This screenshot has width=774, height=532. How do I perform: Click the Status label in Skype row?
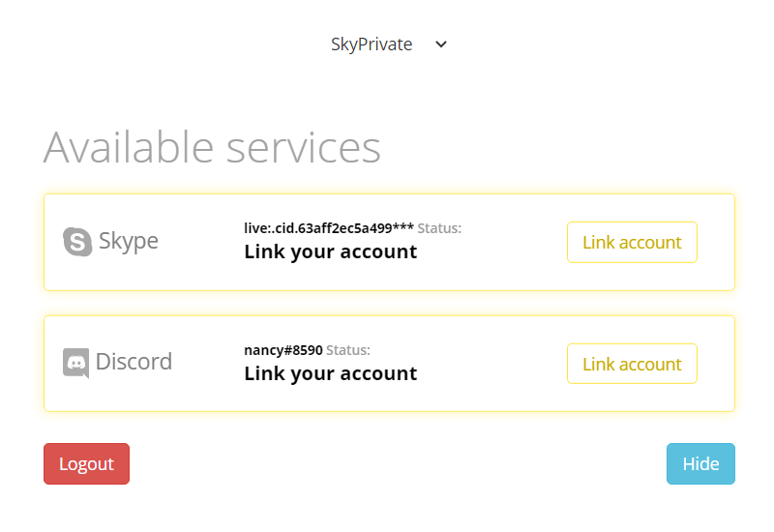click(x=439, y=228)
